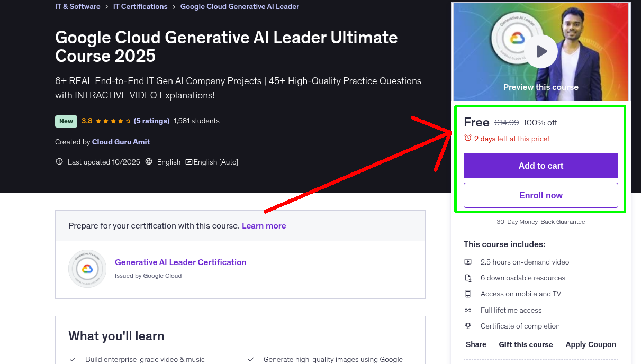Click the closed captions icon

click(188, 162)
